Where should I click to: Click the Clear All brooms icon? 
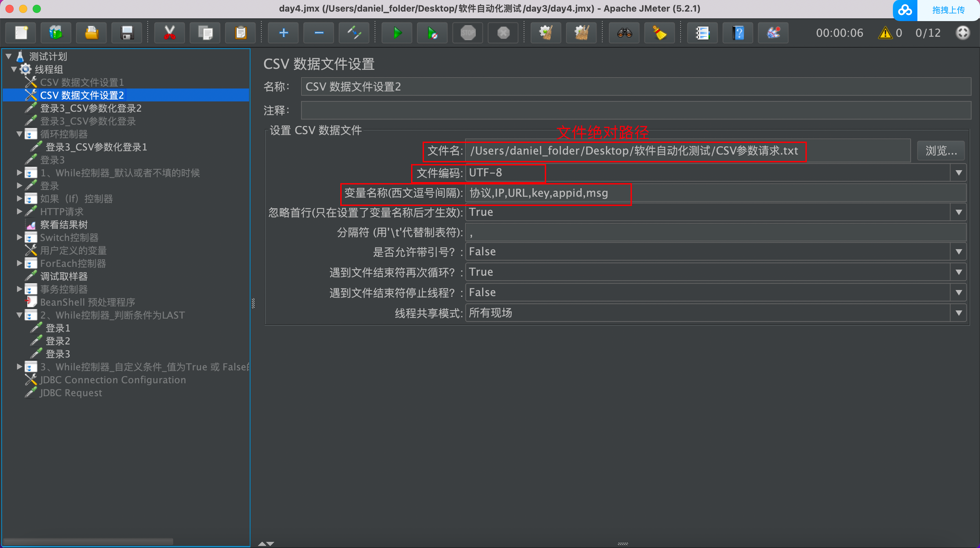point(581,33)
